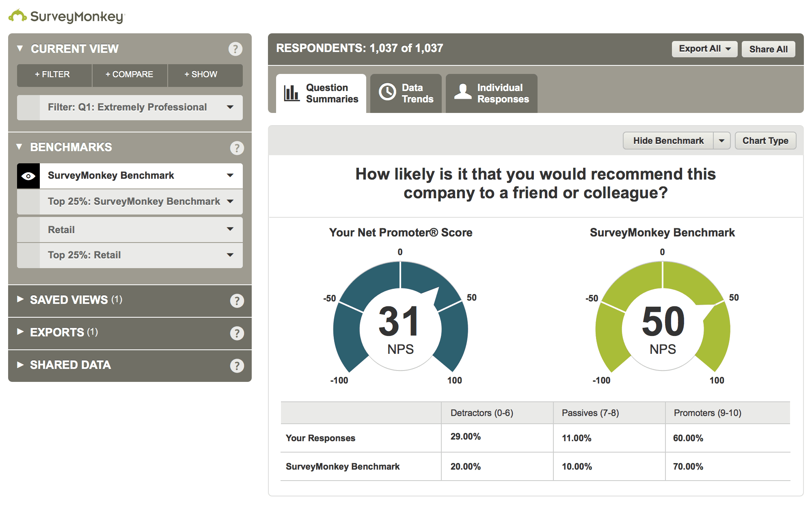Click the clock icon on Data Trends tab

coord(388,93)
